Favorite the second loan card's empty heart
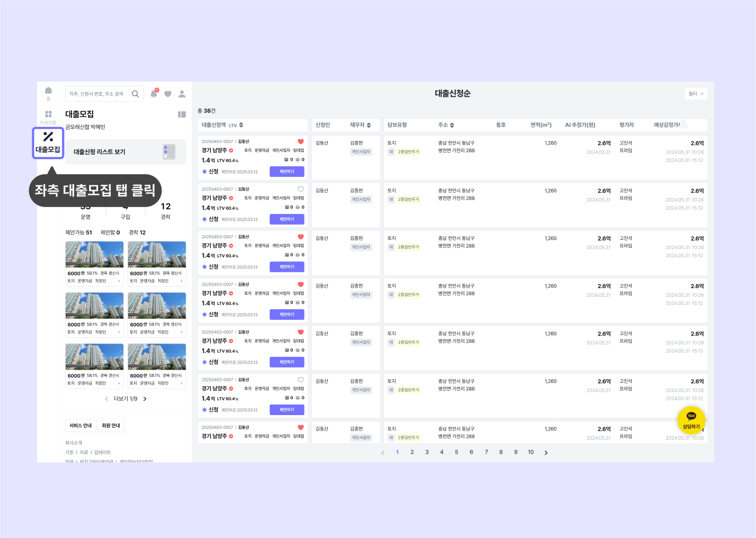Image resolution: width=756 pixels, height=538 pixels. click(300, 189)
